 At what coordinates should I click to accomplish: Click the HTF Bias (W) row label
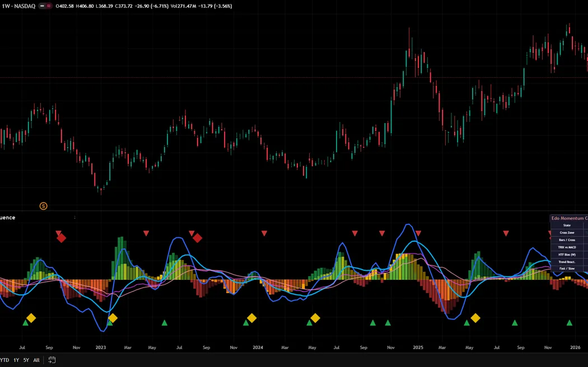click(x=567, y=255)
